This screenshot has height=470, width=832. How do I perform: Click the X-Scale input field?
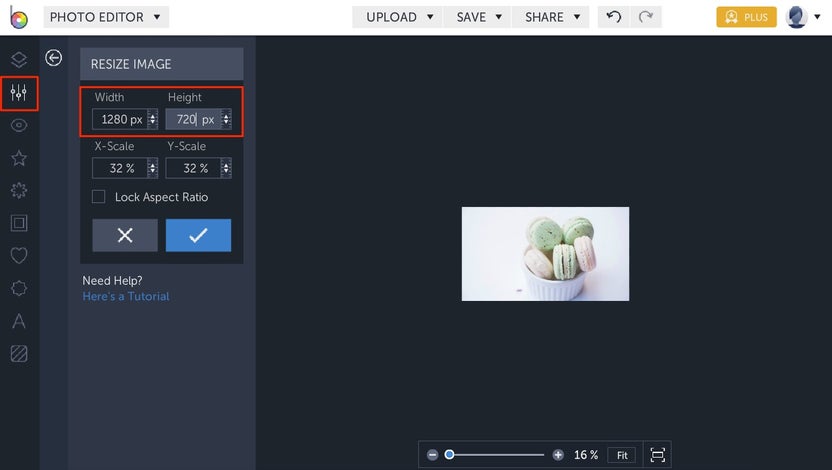click(x=120, y=168)
